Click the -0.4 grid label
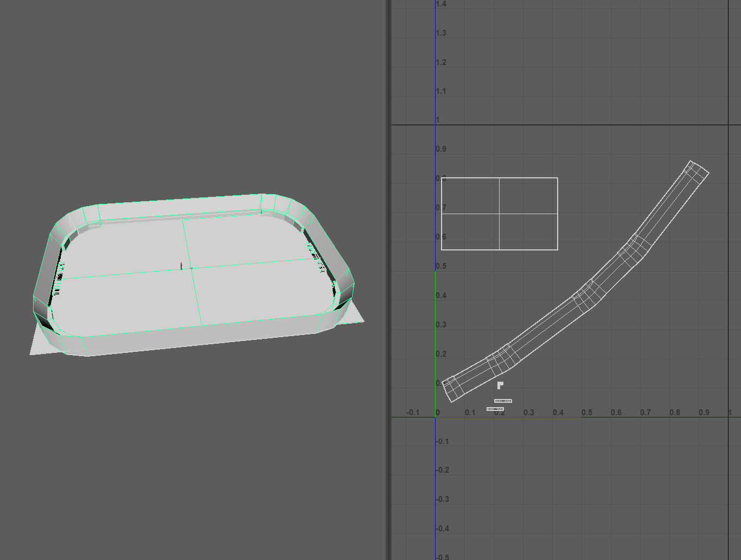The width and height of the screenshot is (741, 560). (443, 529)
